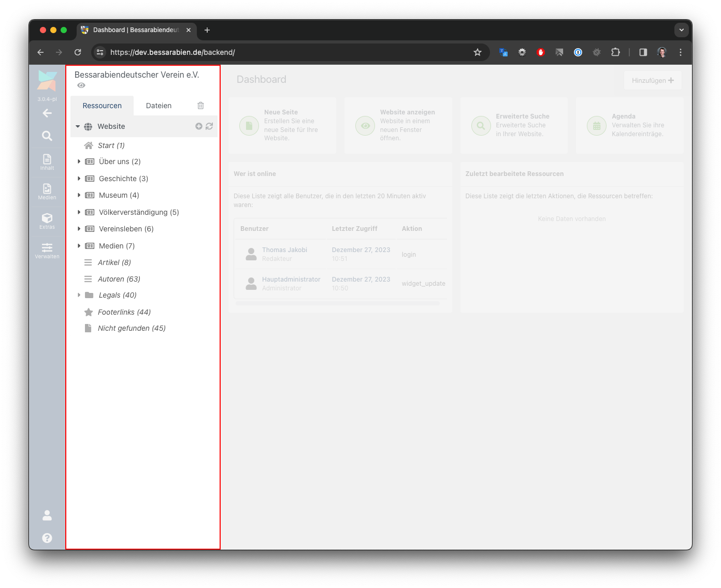Switch to the Dateien tab
Viewport: 721px width, 588px height.
[x=158, y=106]
